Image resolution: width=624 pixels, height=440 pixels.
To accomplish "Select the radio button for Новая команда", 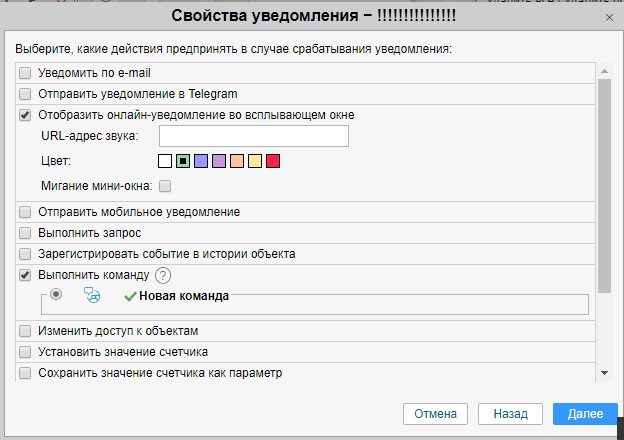I will pos(56,294).
